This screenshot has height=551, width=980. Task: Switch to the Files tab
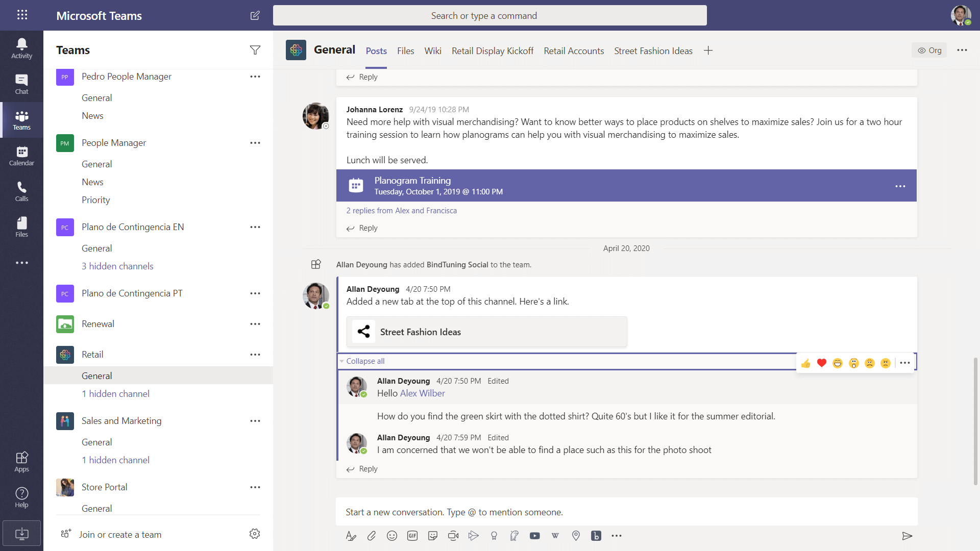[406, 51]
